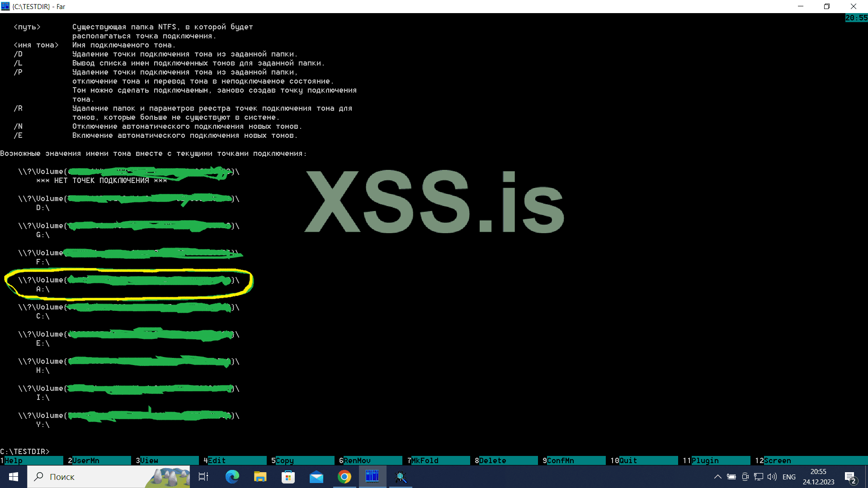This screenshot has height=488, width=868.
Task: Click the Far Manager taskbar icon
Action: click(372, 477)
